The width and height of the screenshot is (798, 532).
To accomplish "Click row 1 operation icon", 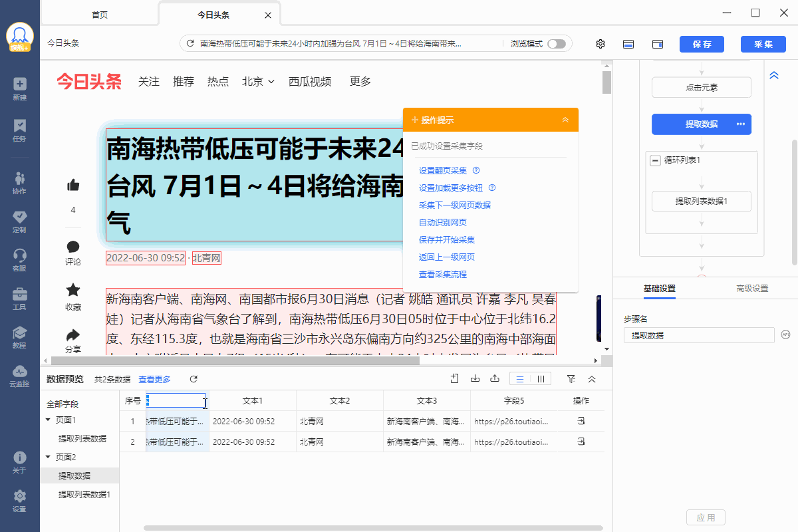I will (x=581, y=421).
